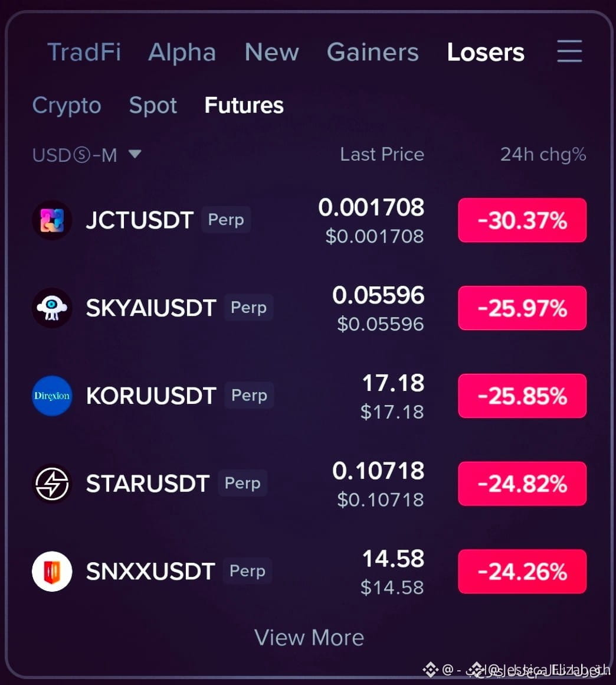Tap the JCT coin logo
This screenshot has width=616, height=685.
tap(52, 220)
